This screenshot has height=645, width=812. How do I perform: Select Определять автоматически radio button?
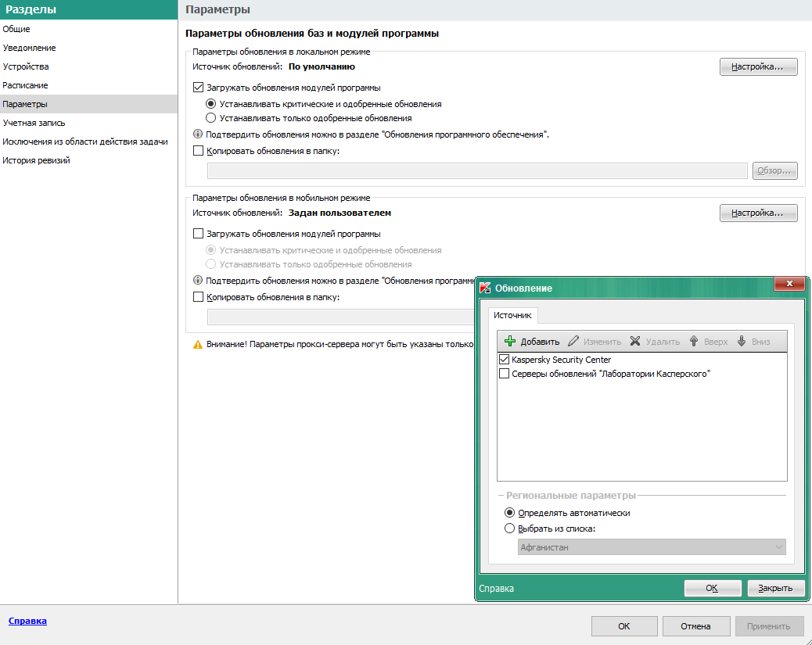(509, 512)
